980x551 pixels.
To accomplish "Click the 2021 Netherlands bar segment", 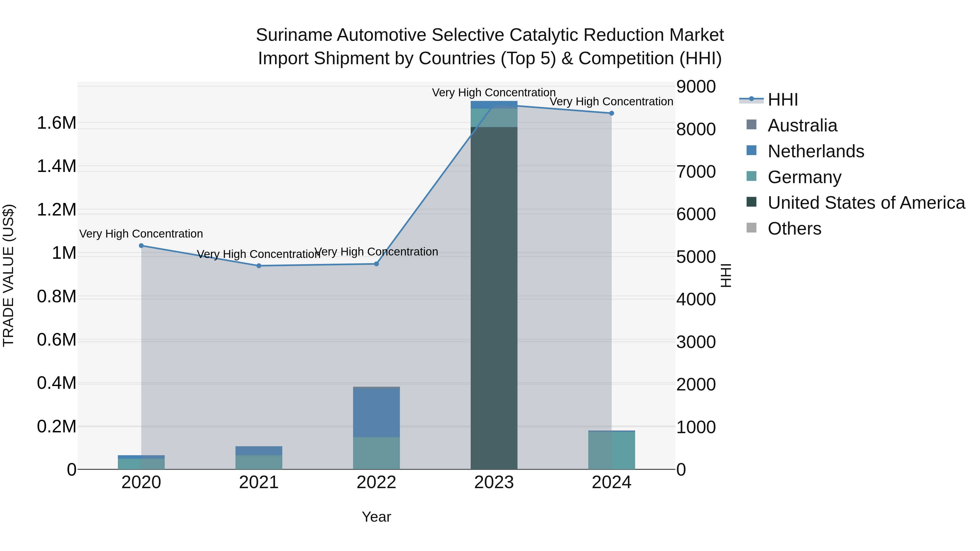I will tap(259, 451).
